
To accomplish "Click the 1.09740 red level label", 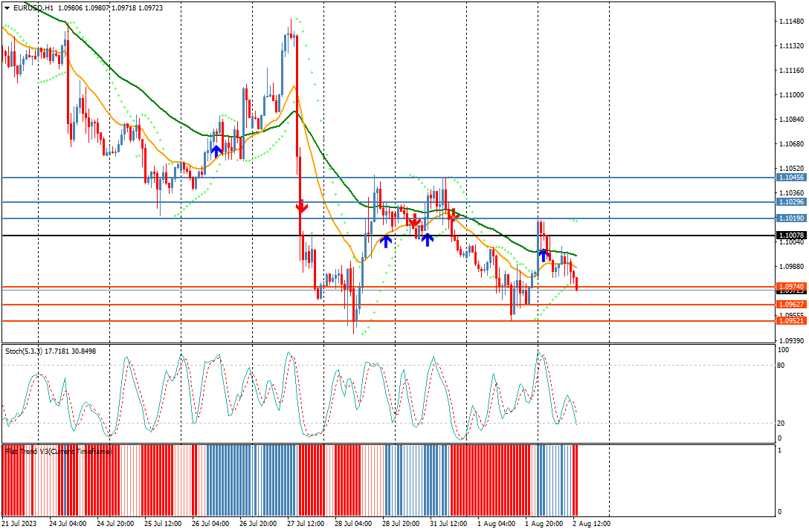I will click(x=791, y=287).
